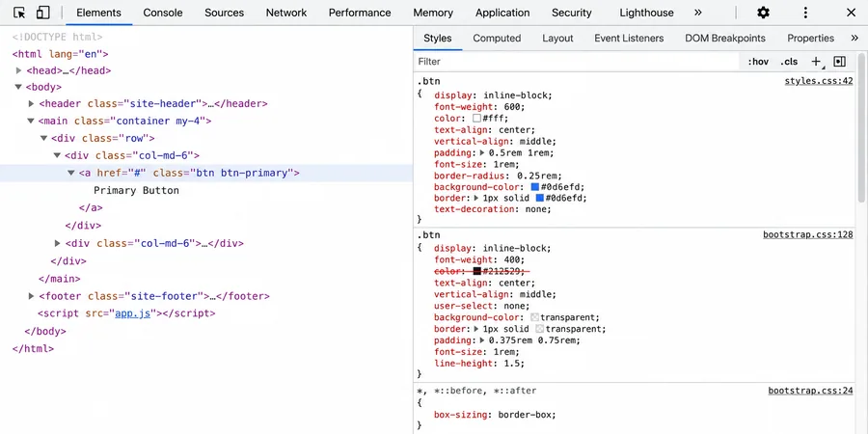Focus the styles Filter input field

coord(577,62)
